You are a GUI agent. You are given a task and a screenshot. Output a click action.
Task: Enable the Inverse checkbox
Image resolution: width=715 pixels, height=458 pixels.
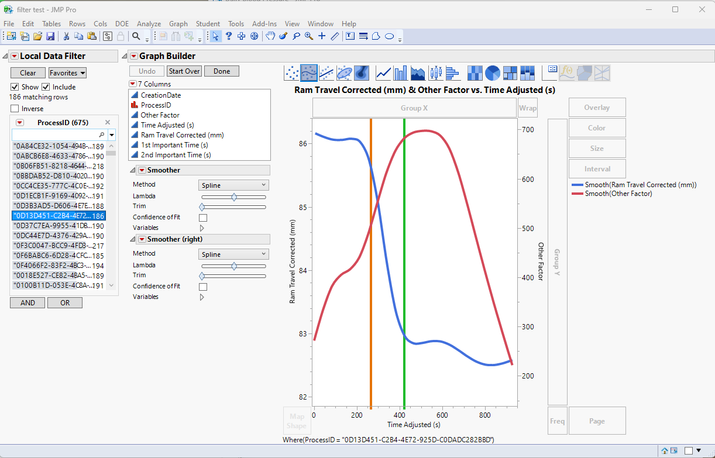(x=15, y=109)
